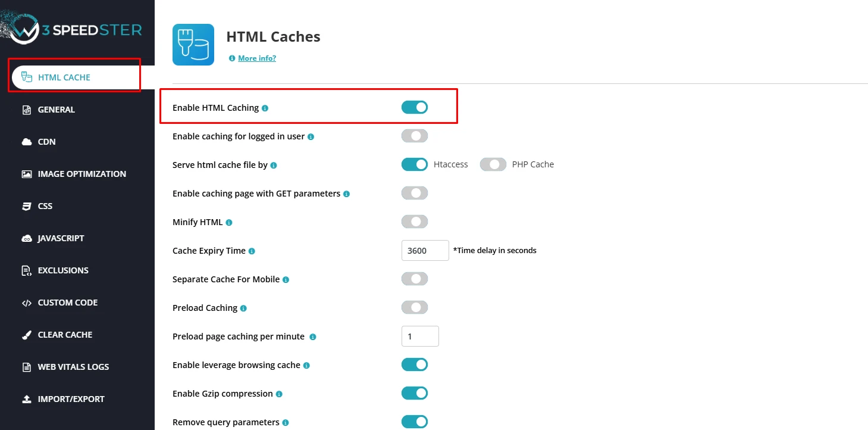
Task: Click the Exclusions file icon
Action: pos(26,270)
